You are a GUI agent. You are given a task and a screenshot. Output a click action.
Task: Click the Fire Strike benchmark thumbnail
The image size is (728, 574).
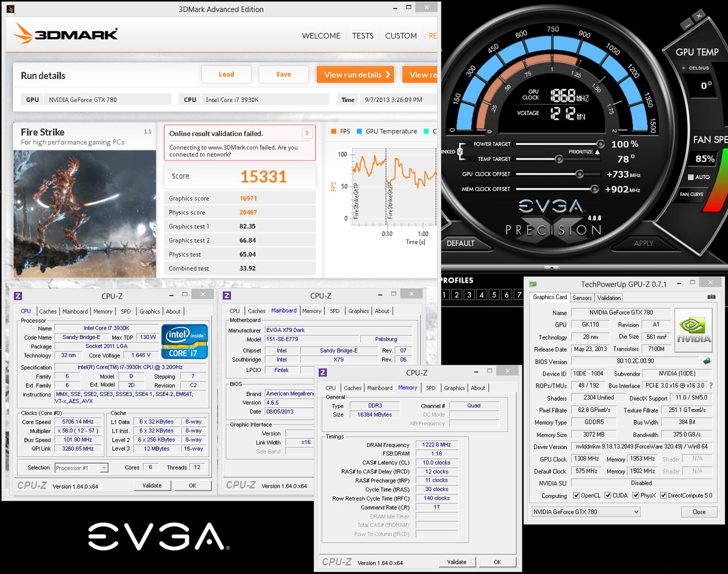85,213
